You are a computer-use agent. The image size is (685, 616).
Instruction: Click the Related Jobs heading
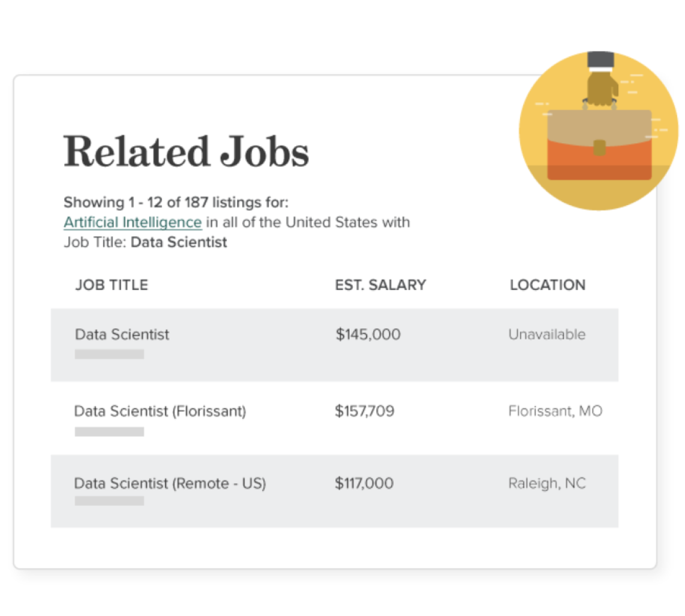tap(186, 151)
